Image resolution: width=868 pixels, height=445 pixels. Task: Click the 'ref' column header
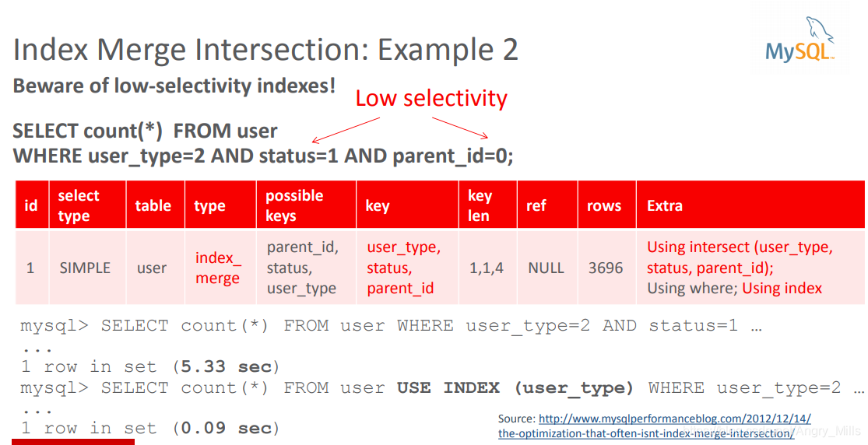547,205
